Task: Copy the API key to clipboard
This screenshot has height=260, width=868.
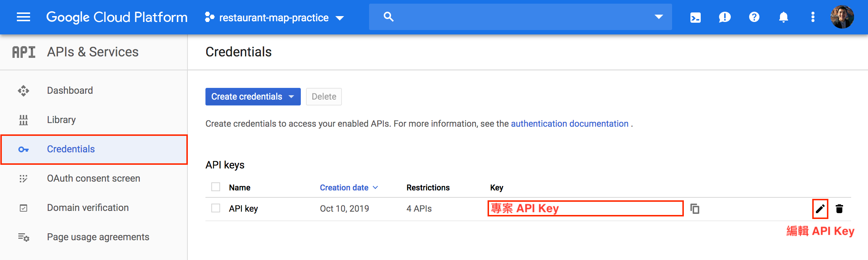Action: click(x=695, y=209)
